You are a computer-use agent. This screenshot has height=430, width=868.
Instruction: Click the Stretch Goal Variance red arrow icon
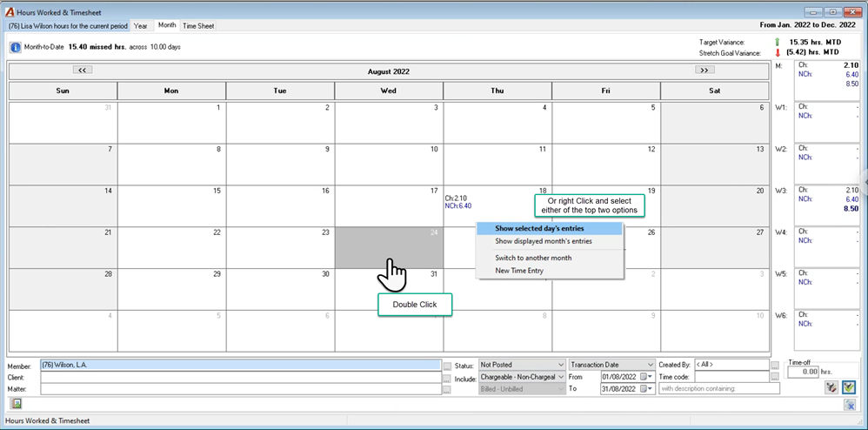tap(778, 53)
